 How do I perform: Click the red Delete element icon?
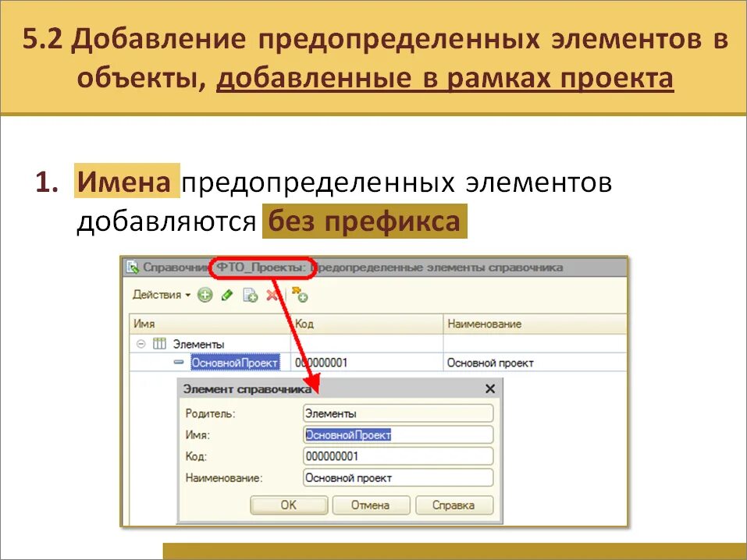pyautogui.click(x=272, y=296)
